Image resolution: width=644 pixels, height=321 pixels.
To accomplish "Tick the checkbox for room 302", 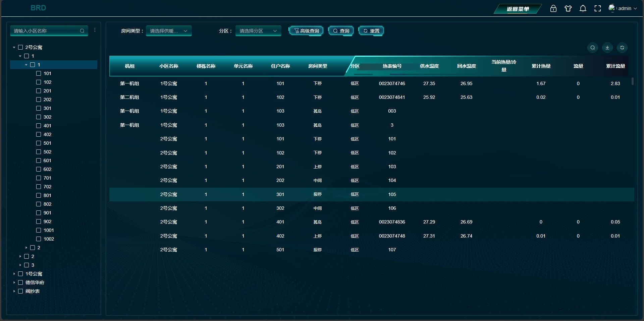I will pyautogui.click(x=39, y=117).
